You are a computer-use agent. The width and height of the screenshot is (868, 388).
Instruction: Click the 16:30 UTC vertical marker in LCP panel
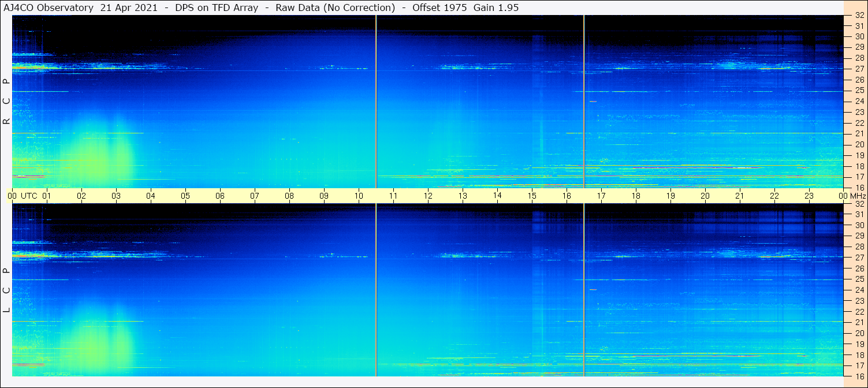584,290
